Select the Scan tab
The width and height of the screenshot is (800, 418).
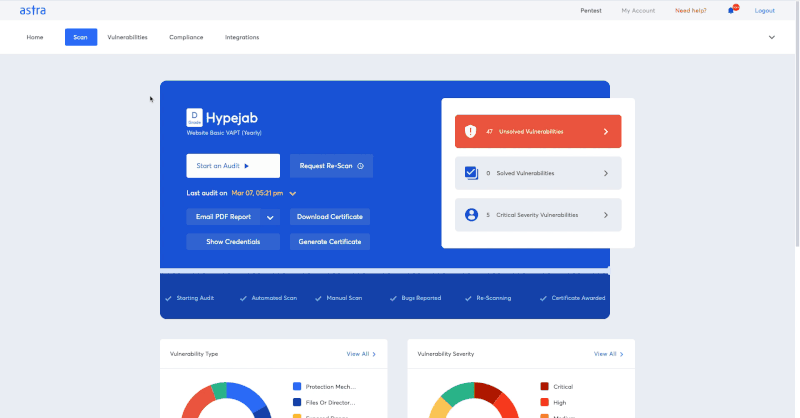(x=81, y=37)
